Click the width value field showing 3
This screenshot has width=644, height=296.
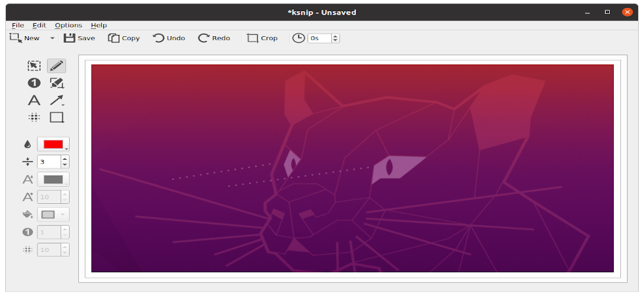tap(49, 162)
